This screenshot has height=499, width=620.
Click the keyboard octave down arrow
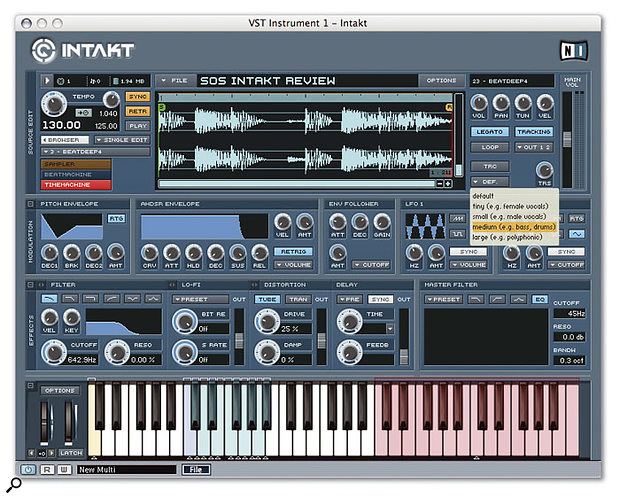pyautogui.click(x=31, y=453)
